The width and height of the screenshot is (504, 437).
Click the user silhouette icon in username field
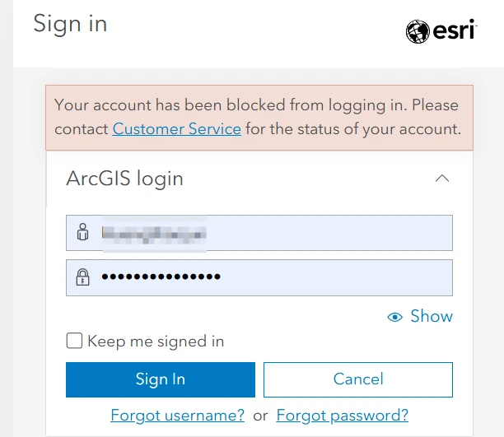point(82,232)
